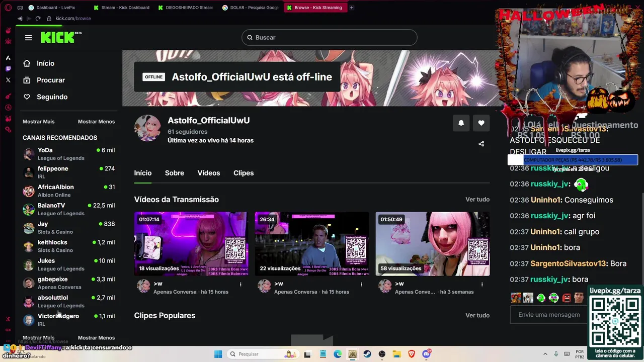Expand recommended list with top Mostrar Mais

pos(38,122)
